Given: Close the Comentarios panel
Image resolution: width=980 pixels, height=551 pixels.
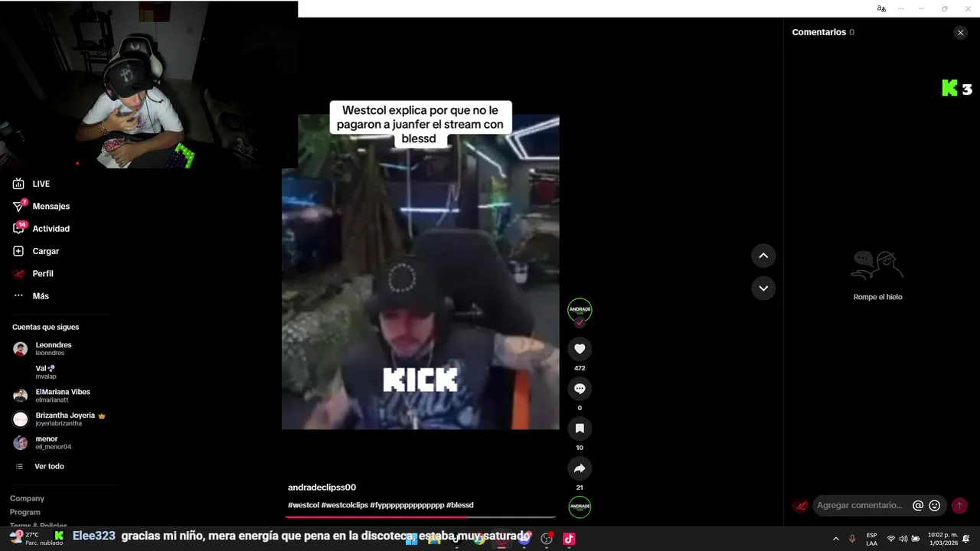Looking at the screenshot, I should 960,33.
